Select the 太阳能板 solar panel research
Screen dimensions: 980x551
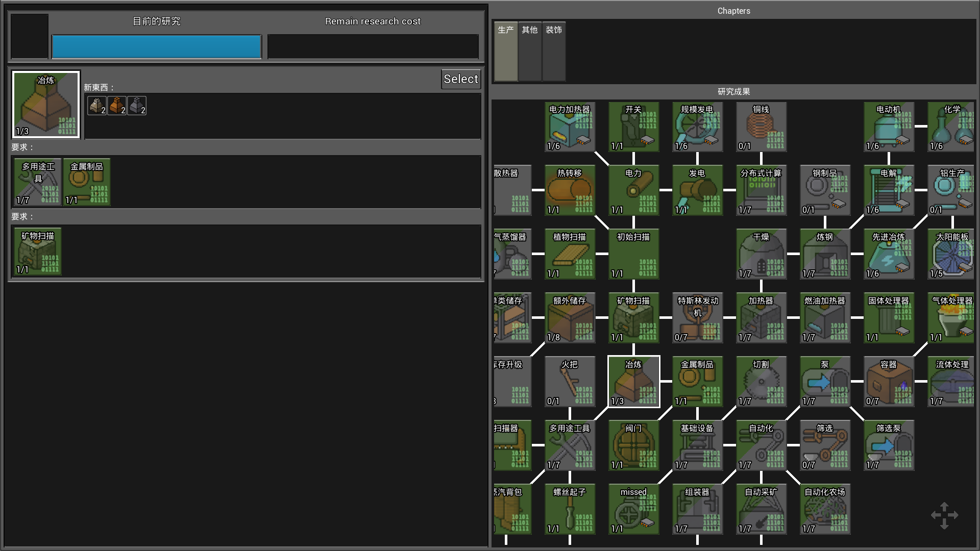coord(951,254)
